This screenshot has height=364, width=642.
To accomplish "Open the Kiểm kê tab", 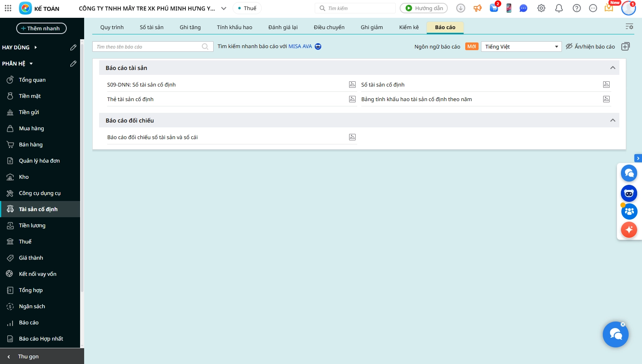I will pyautogui.click(x=409, y=27).
